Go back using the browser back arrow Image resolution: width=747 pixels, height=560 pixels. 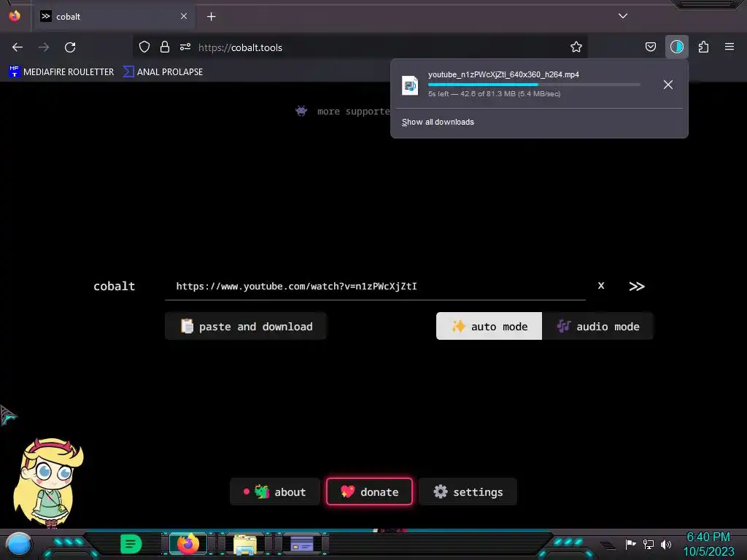pyautogui.click(x=18, y=47)
